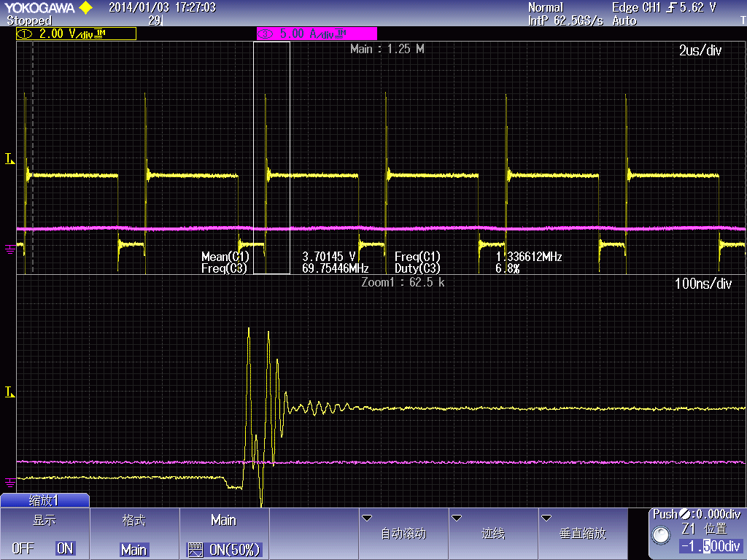Click the 69.75446MHz measurement value
This screenshot has width=747, height=560.
[x=336, y=268]
